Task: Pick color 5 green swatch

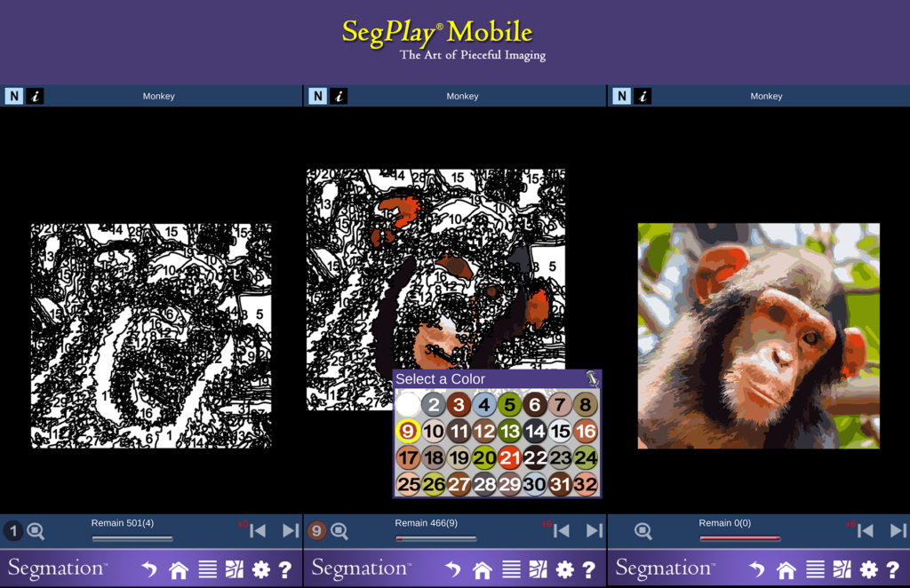Action: (x=510, y=405)
